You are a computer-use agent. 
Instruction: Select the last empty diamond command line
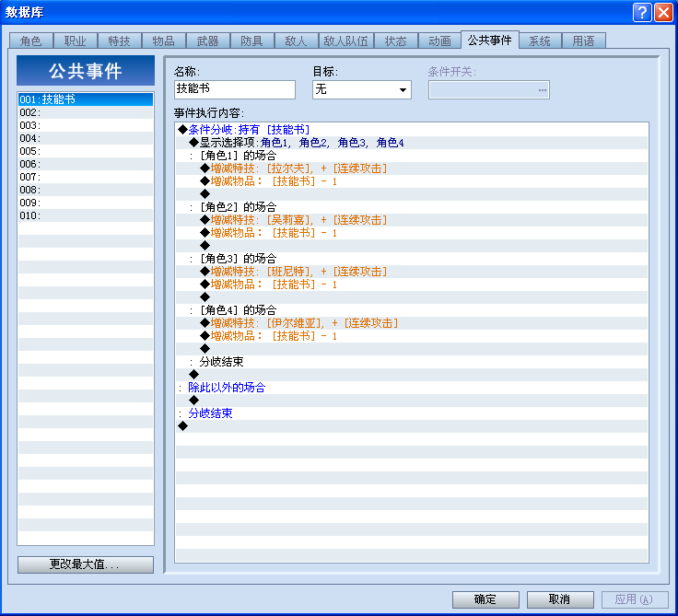(412, 426)
